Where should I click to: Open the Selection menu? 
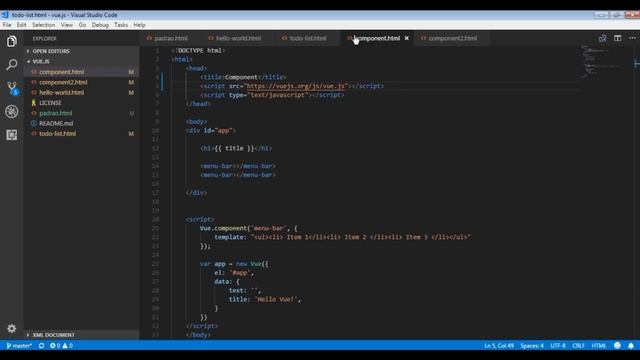(x=43, y=25)
